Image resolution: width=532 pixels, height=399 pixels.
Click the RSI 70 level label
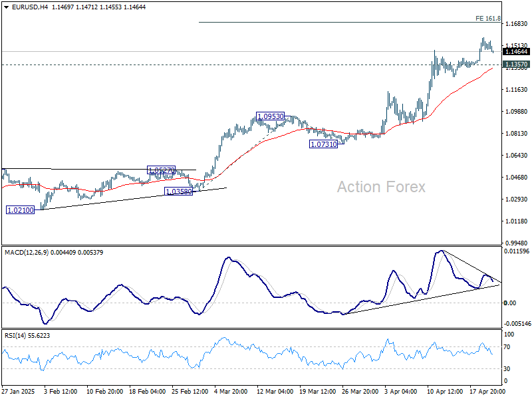(507, 346)
